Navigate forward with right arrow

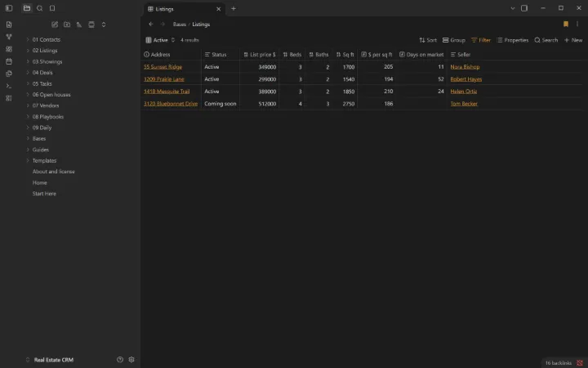coord(163,24)
